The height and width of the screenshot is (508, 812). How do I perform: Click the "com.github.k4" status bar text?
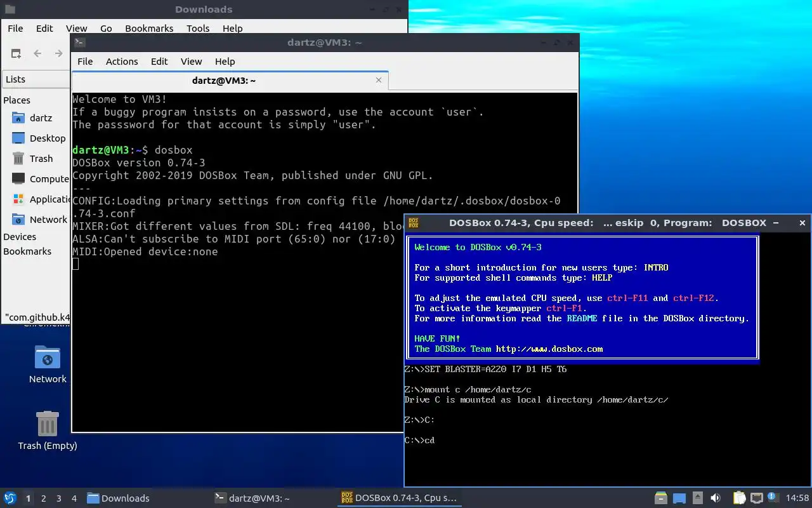point(37,317)
